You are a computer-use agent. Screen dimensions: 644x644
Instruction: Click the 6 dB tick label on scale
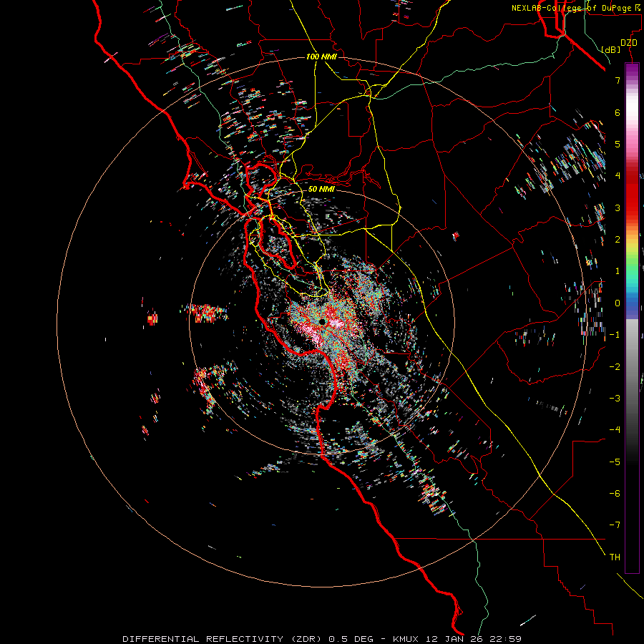coord(618,112)
